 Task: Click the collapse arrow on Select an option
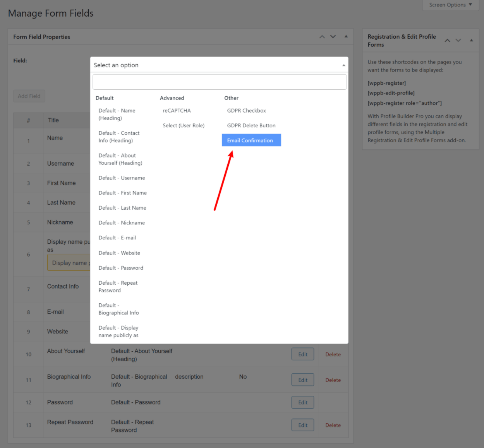coord(343,65)
